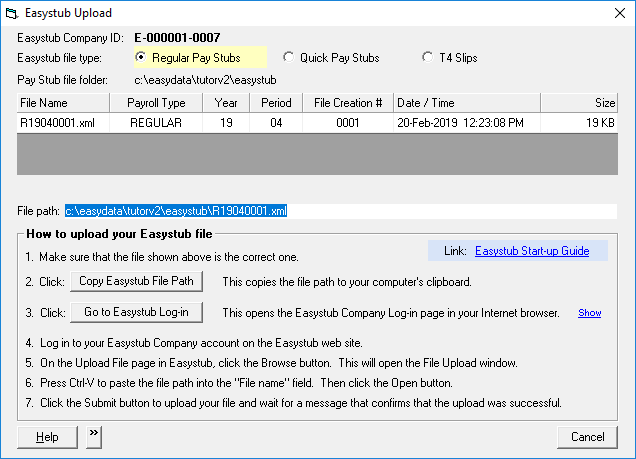The image size is (636, 459).
Task: Click the 19 KB size cell
Action: pyautogui.click(x=579, y=123)
